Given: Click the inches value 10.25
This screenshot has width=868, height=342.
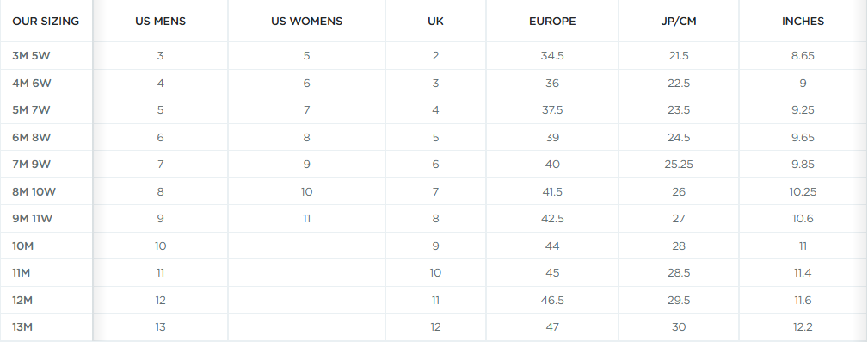Looking at the screenshot, I should (803, 191).
